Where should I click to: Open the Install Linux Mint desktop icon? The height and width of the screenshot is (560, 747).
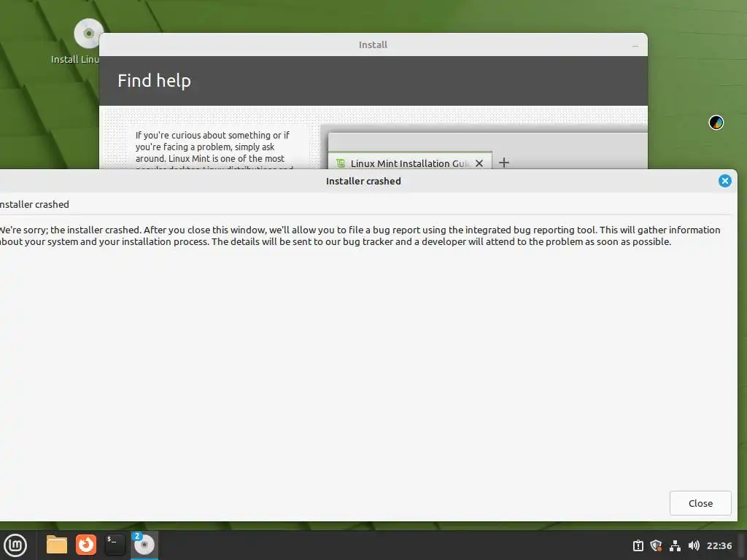tap(88, 41)
